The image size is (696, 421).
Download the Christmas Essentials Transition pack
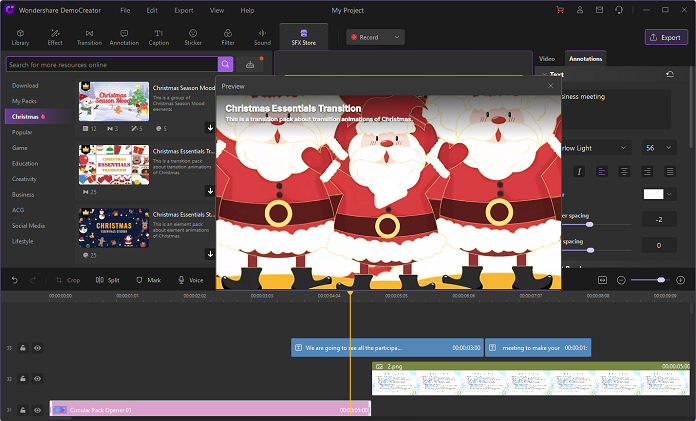point(210,191)
